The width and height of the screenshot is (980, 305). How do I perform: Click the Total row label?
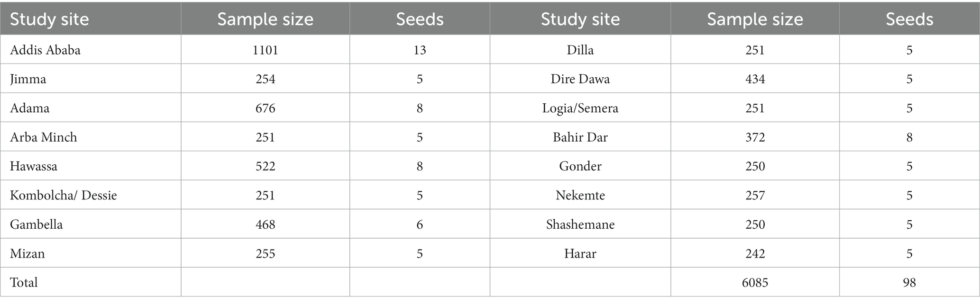coord(24,282)
